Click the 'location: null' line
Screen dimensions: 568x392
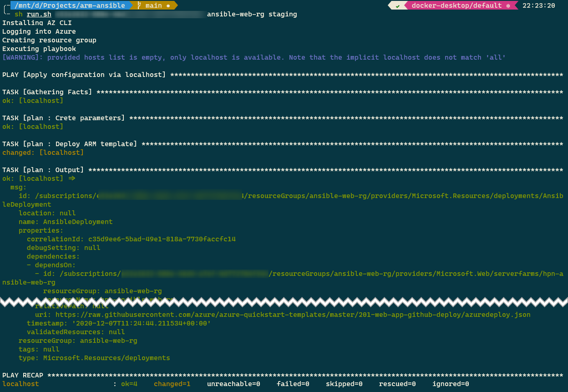click(47, 213)
